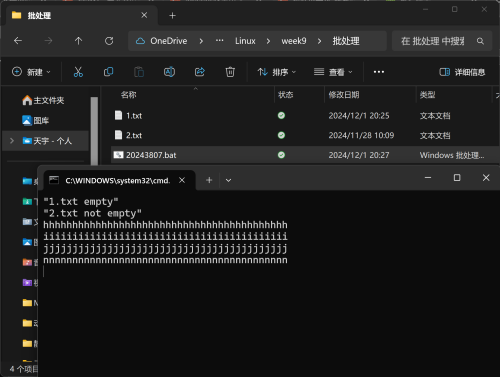Click sync status icon of 1.txt
Screen dimensions: 500x377
pos(281,115)
